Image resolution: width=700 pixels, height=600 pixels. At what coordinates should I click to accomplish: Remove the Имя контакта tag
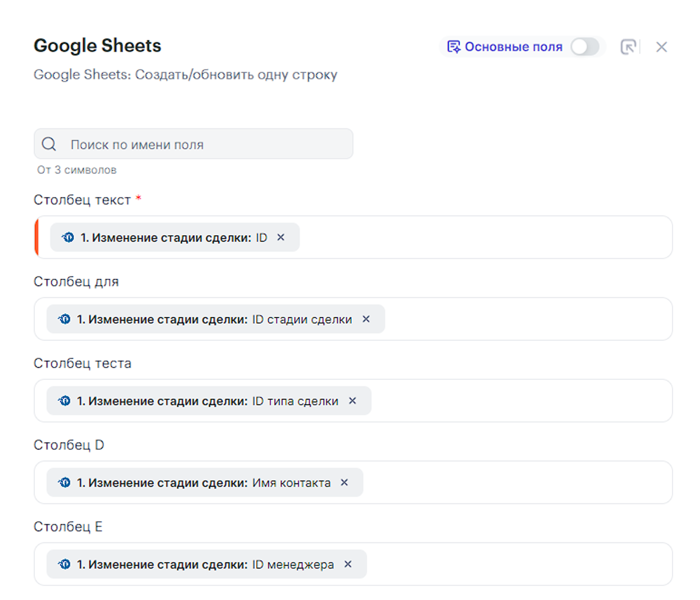pyautogui.click(x=345, y=483)
